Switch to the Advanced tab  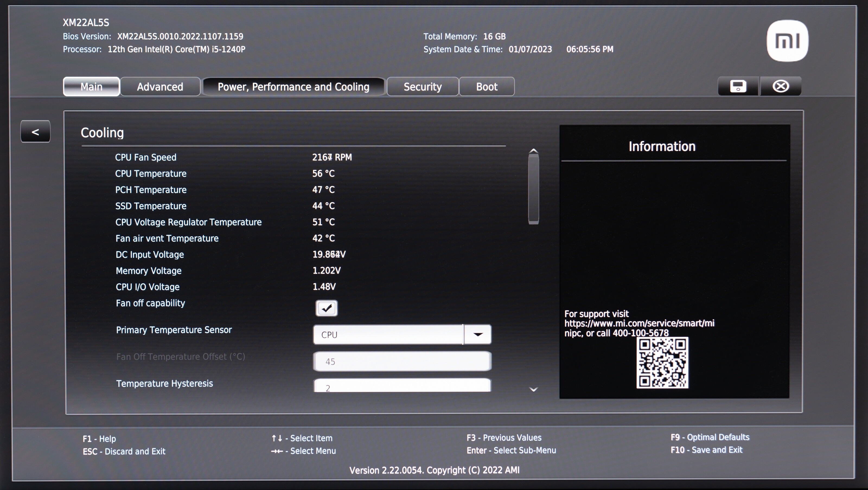[160, 87]
